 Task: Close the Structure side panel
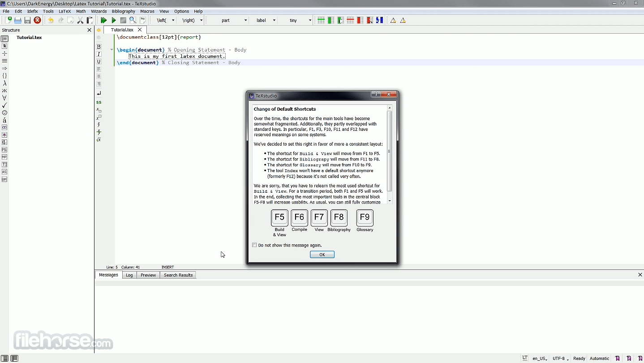[89, 30]
